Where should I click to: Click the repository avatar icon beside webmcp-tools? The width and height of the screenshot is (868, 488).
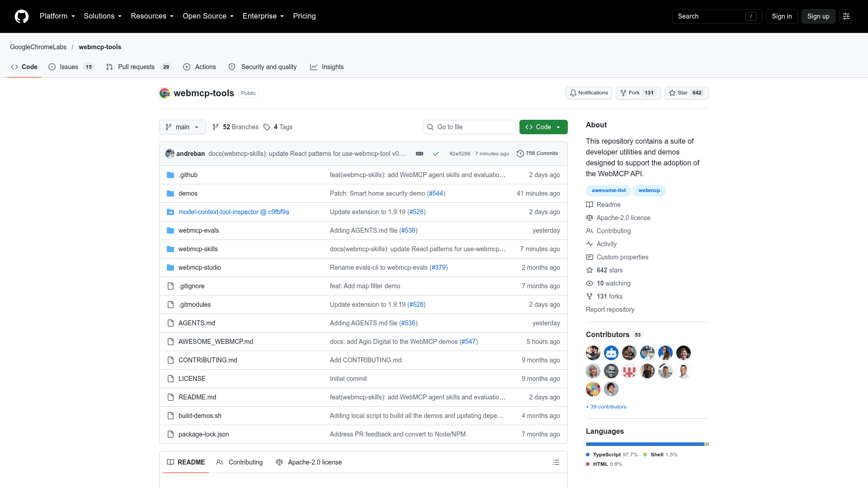(165, 93)
